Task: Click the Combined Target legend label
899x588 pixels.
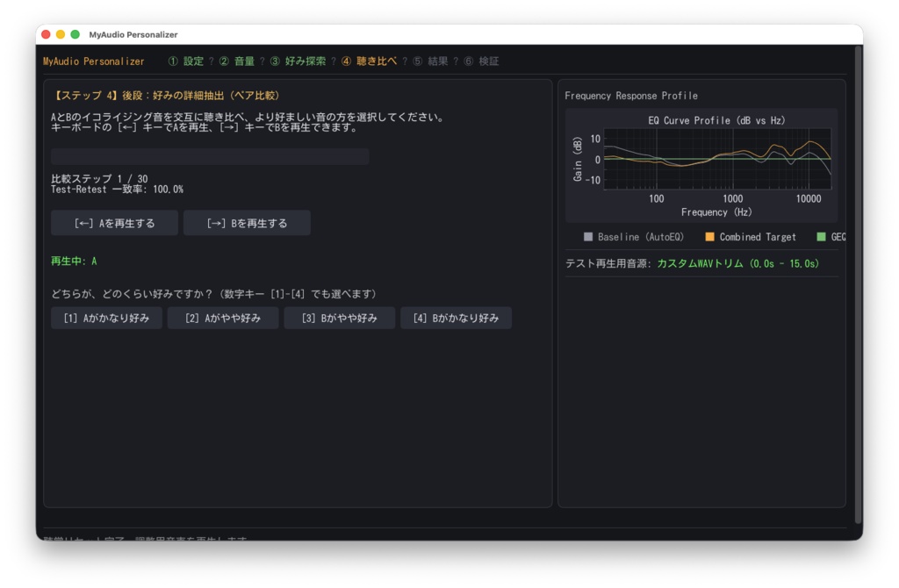Action: click(758, 237)
